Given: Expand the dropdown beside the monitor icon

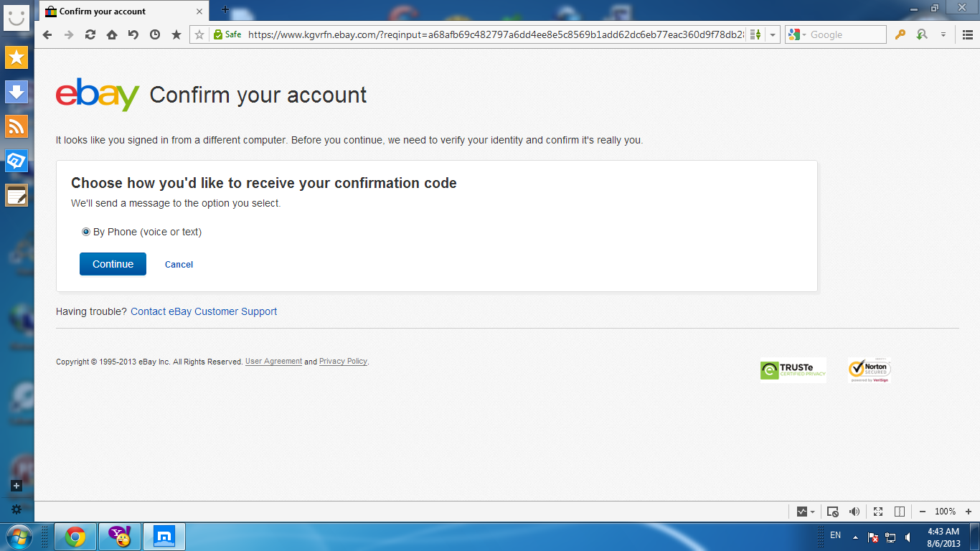Looking at the screenshot, I should coord(812,512).
